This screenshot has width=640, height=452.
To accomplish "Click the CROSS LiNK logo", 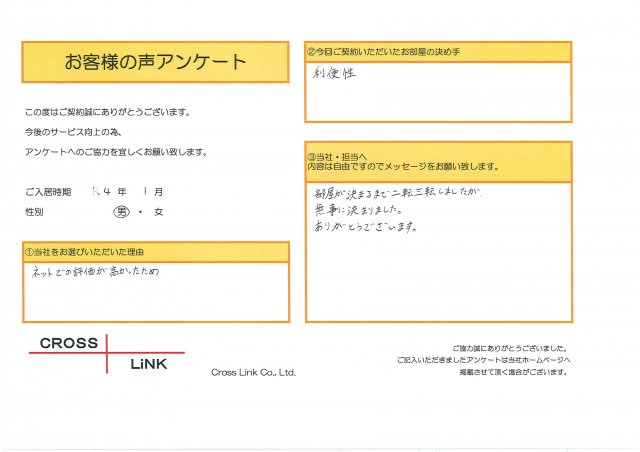I will click(x=105, y=353).
